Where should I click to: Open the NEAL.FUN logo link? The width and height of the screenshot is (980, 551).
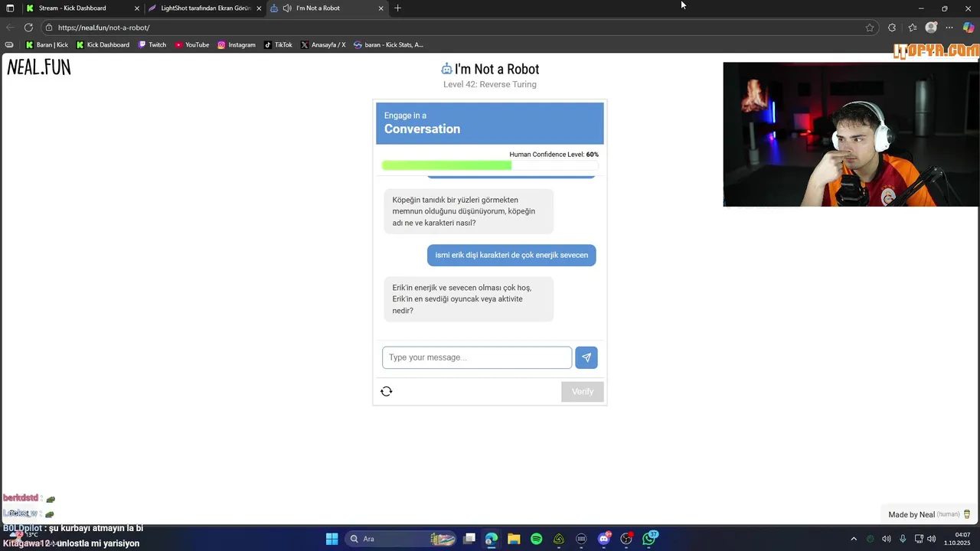39,67
